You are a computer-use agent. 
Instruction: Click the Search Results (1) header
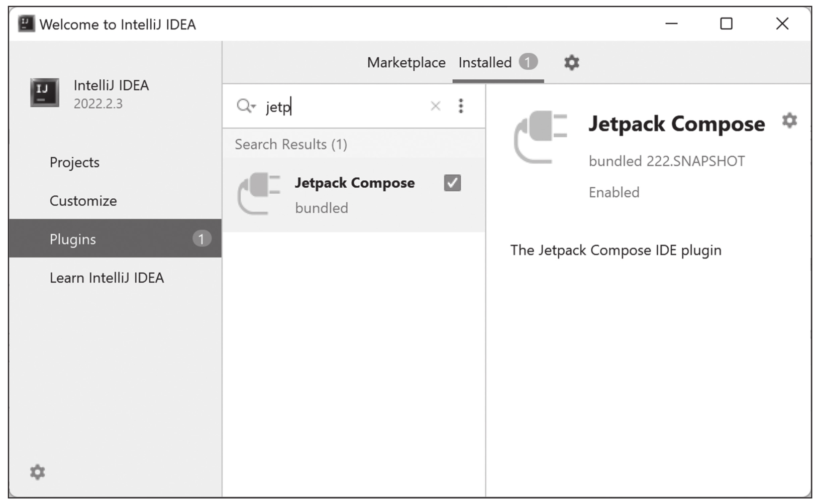coord(291,145)
